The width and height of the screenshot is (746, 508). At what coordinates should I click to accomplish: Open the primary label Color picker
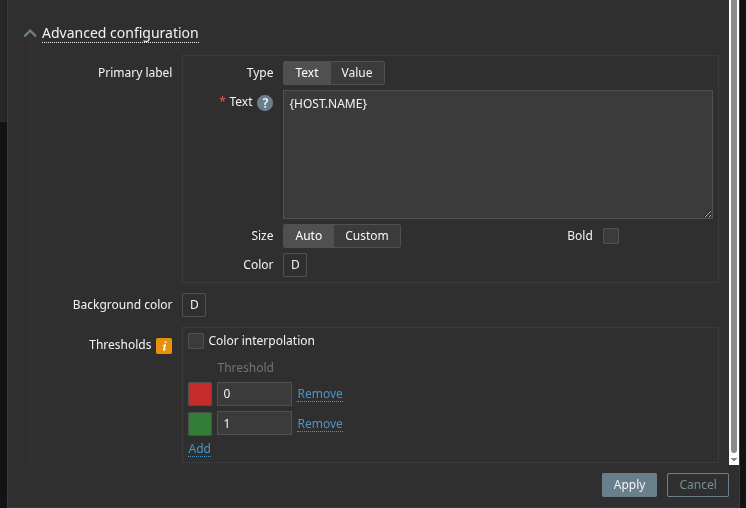(295, 265)
